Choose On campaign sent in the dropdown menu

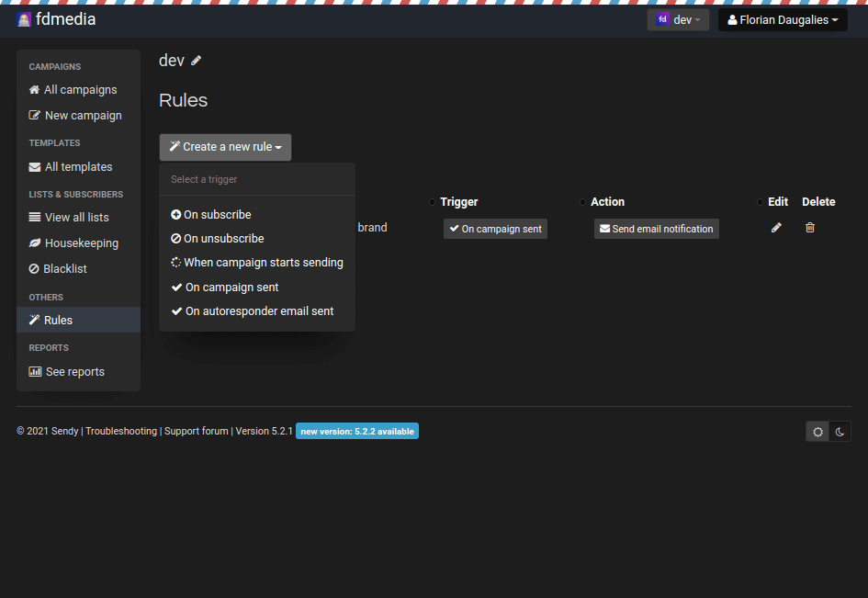[257, 287]
